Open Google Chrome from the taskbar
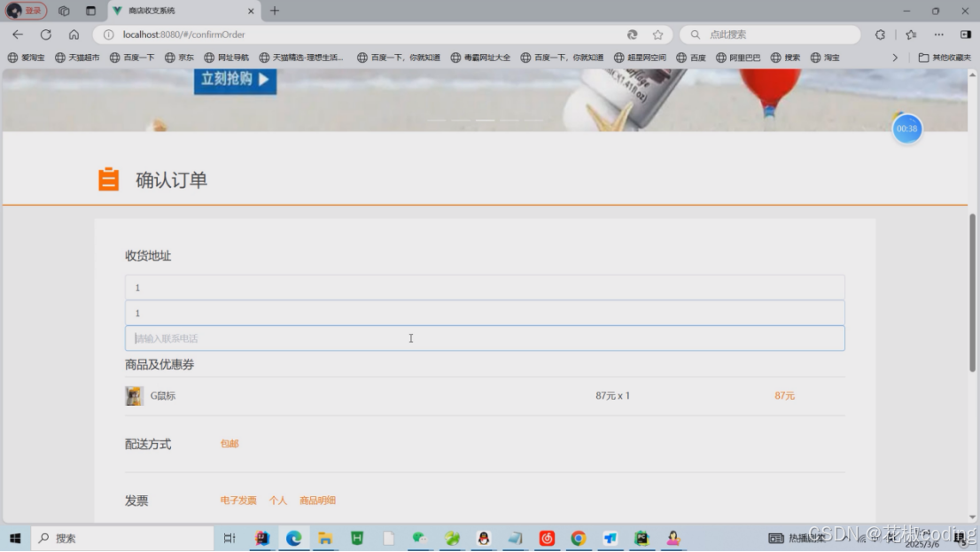Screen dimensions: 980x552 point(578,538)
